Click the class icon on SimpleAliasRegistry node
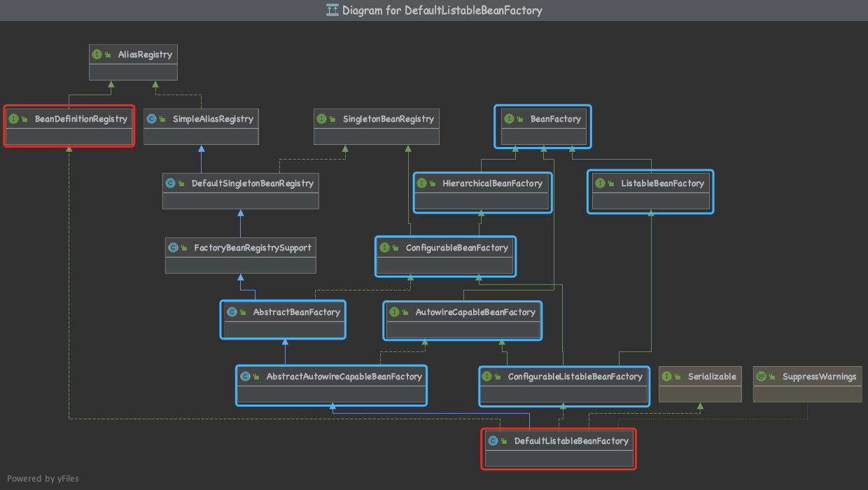868x490 pixels. tap(153, 118)
